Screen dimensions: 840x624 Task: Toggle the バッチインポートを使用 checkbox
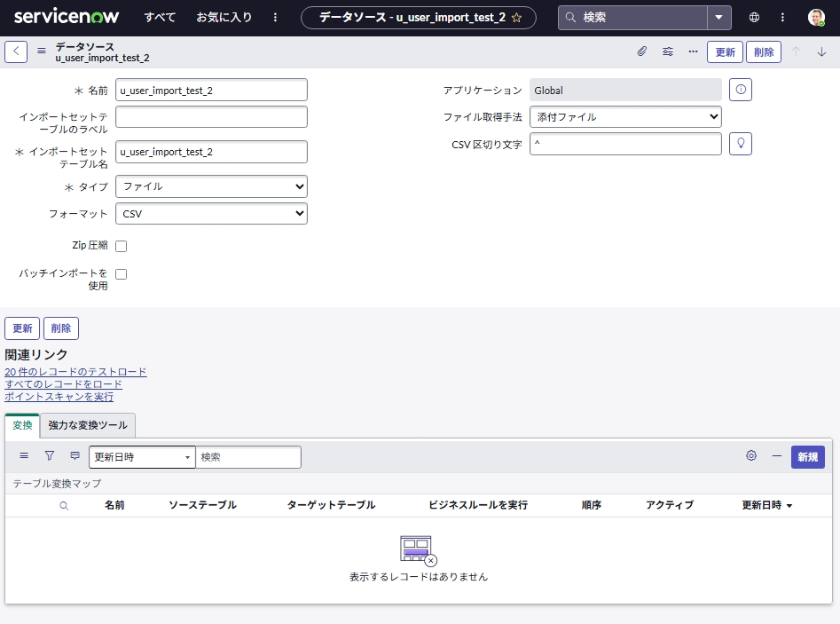point(122,274)
